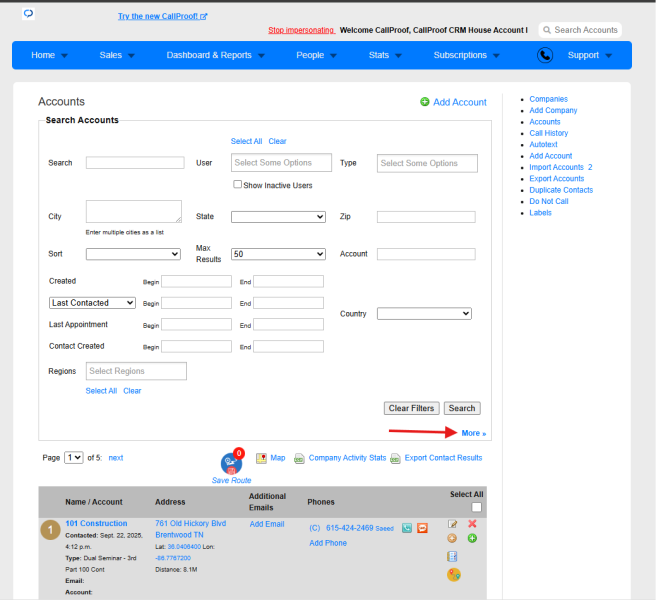Click the external link icon beside Try the new CallProof
656x600 pixels.
(203, 16)
